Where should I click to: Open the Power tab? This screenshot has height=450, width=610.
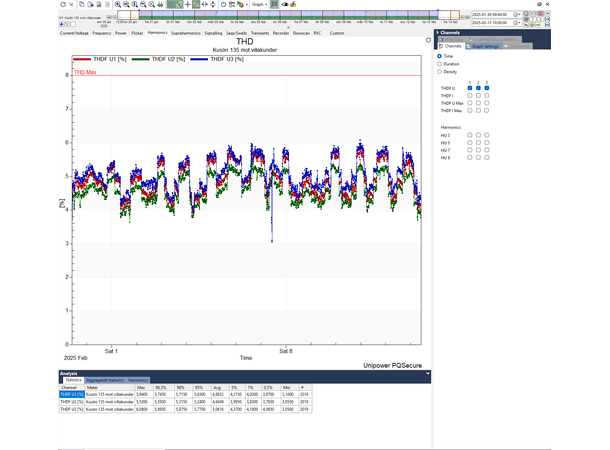(x=121, y=33)
